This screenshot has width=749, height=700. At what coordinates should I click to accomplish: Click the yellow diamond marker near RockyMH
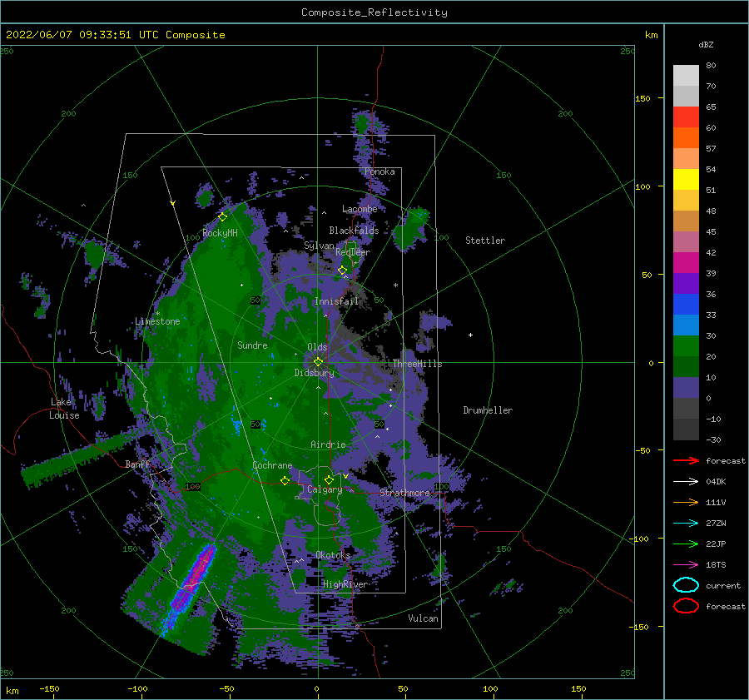pyautogui.click(x=222, y=217)
